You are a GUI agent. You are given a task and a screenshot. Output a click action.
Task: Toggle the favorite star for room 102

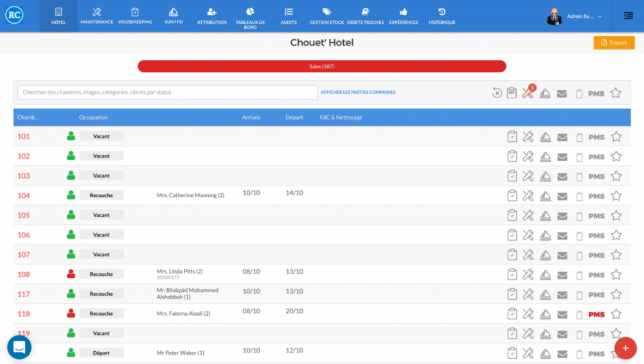click(616, 157)
